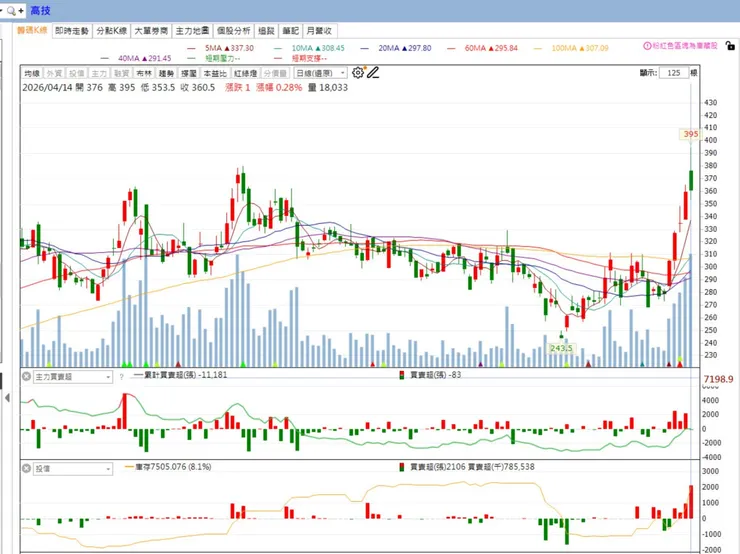Open the chart settings gear icon
The height and width of the screenshot is (554, 740).
tap(358, 73)
